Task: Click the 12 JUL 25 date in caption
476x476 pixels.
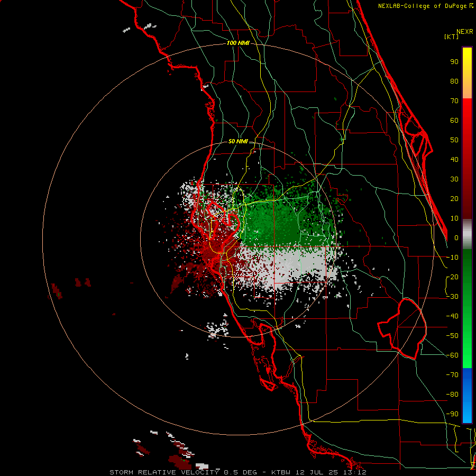Action: (x=317, y=472)
